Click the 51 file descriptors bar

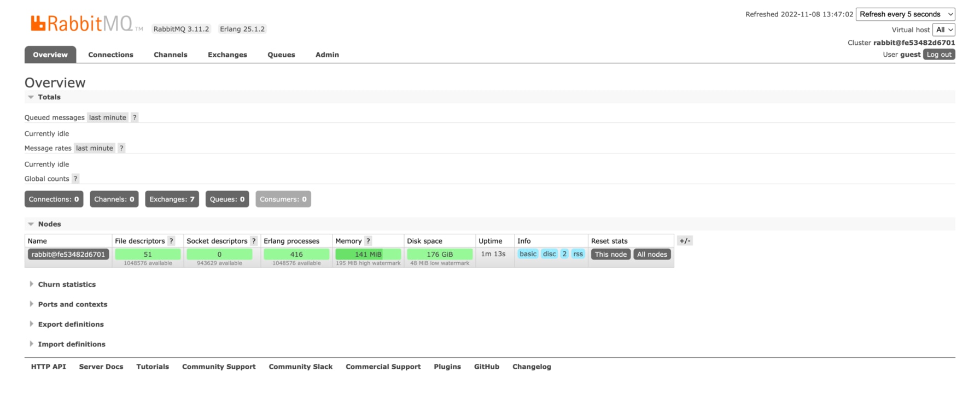148,255
